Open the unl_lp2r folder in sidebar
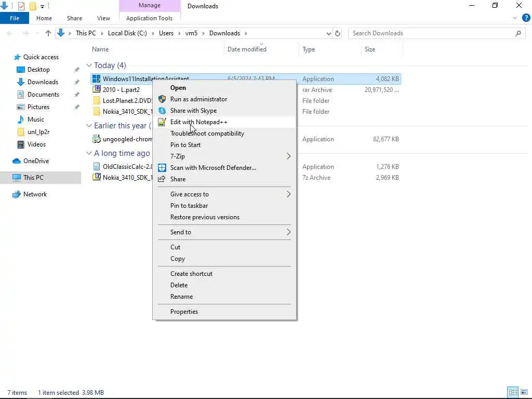The height and width of the screenshot is (399, 532). coord(38,132)
